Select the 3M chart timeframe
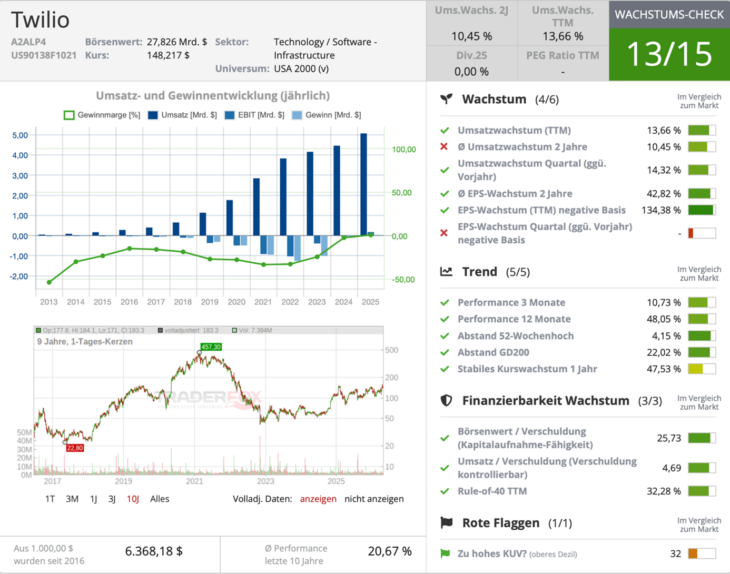The width and height of the screenshot is (730, 574). (x=72, y=499)
